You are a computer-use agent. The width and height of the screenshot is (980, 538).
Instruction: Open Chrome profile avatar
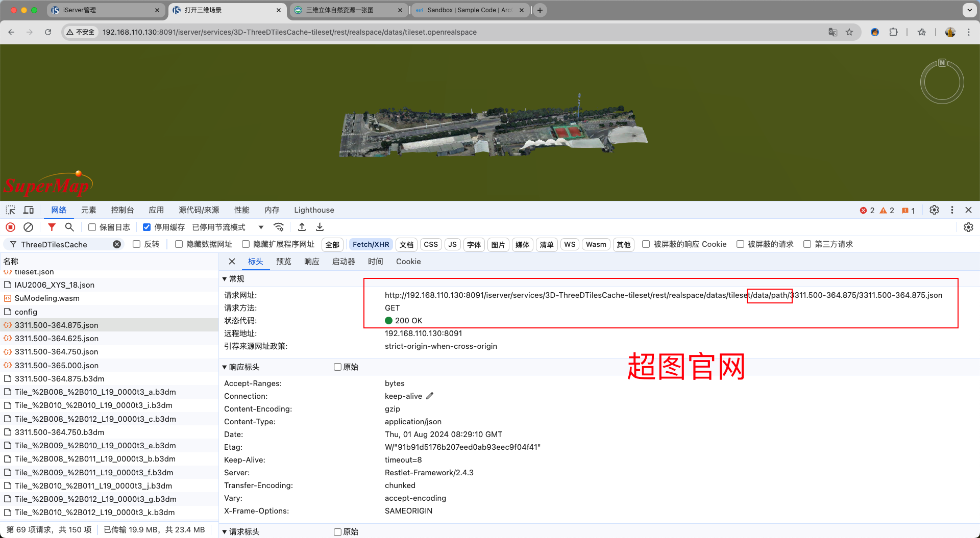click(x=950, y=32)
